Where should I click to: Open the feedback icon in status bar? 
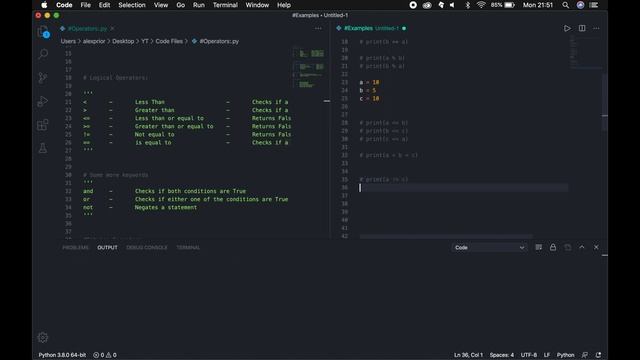tap(585, 355)
